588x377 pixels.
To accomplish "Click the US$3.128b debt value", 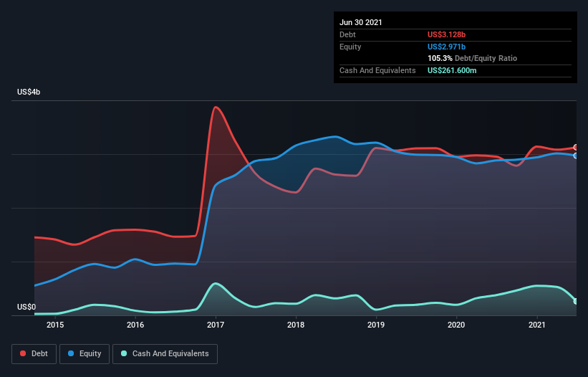I will click(x=446, y=34).
